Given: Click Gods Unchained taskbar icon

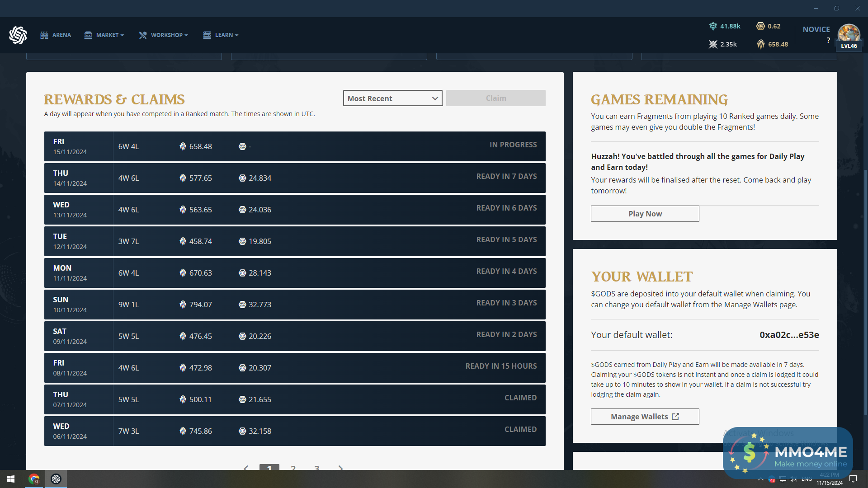Looking at the screenshot, I should (x=56, y=479).
